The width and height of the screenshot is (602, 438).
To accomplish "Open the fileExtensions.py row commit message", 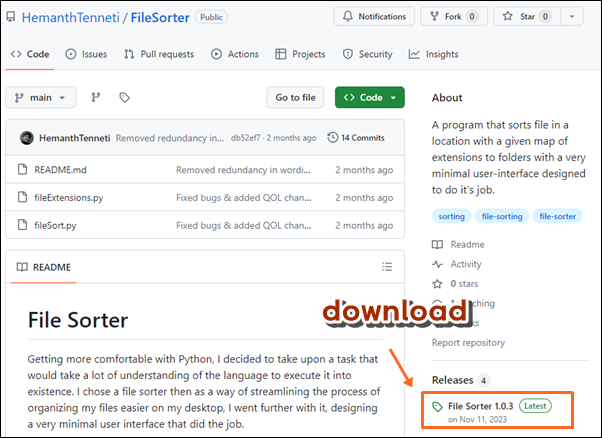I will click(243, 198).
